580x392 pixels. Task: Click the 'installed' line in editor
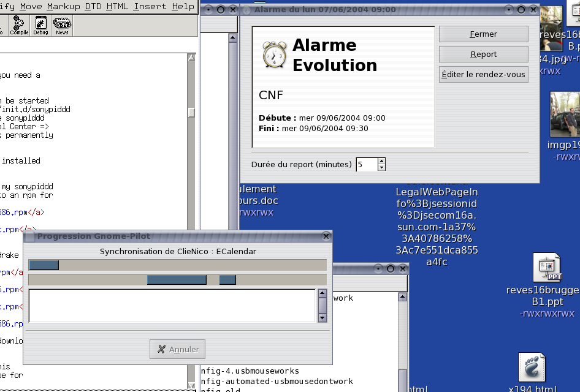coord(20,160)
